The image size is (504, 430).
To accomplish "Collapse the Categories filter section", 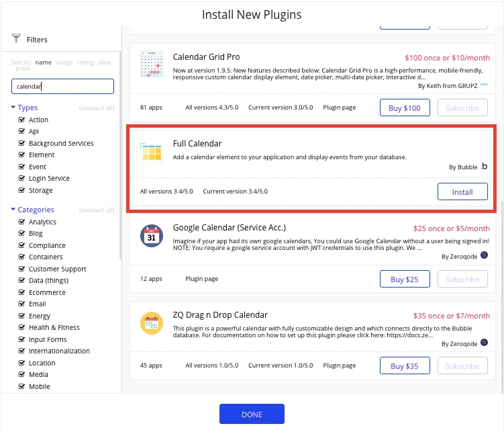I will click(13, 210).
